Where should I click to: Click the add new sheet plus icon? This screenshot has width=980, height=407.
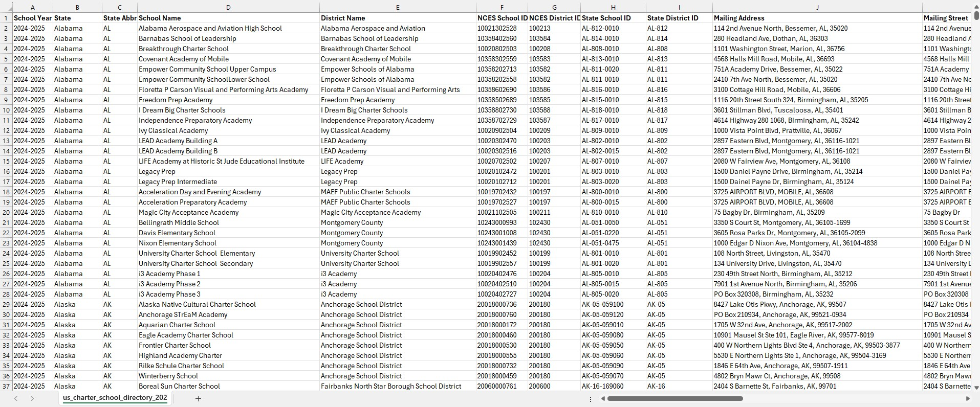(198, 398)
